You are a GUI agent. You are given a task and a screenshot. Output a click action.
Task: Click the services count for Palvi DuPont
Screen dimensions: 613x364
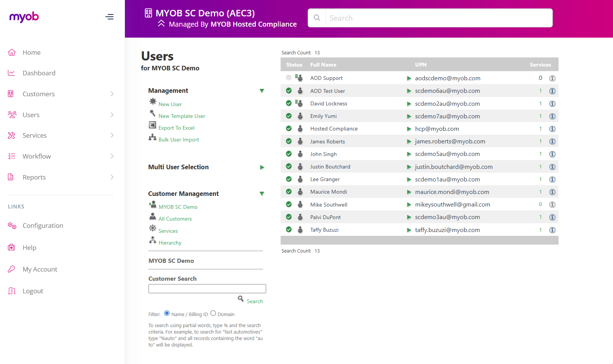(540, 217)
